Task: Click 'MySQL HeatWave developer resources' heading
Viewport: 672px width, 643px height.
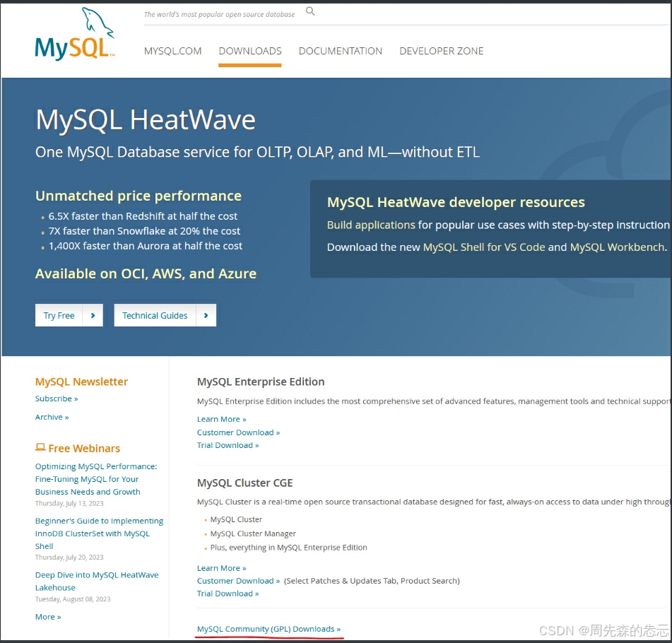Action: [x=456, y=202]
